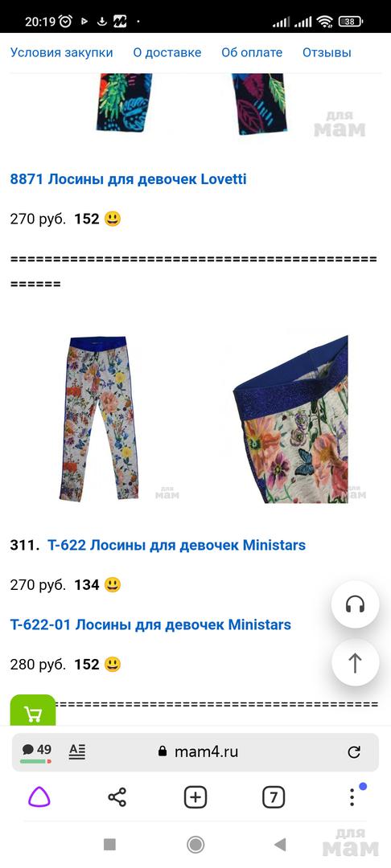Tap the scroll-to-top arrow button
391x868 pixels.
[355, 662]
